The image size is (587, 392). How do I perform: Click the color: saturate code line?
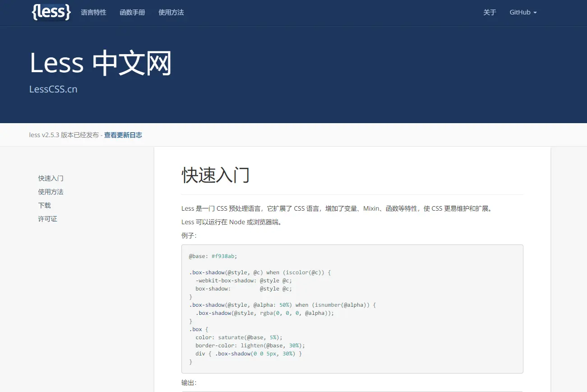239,337
